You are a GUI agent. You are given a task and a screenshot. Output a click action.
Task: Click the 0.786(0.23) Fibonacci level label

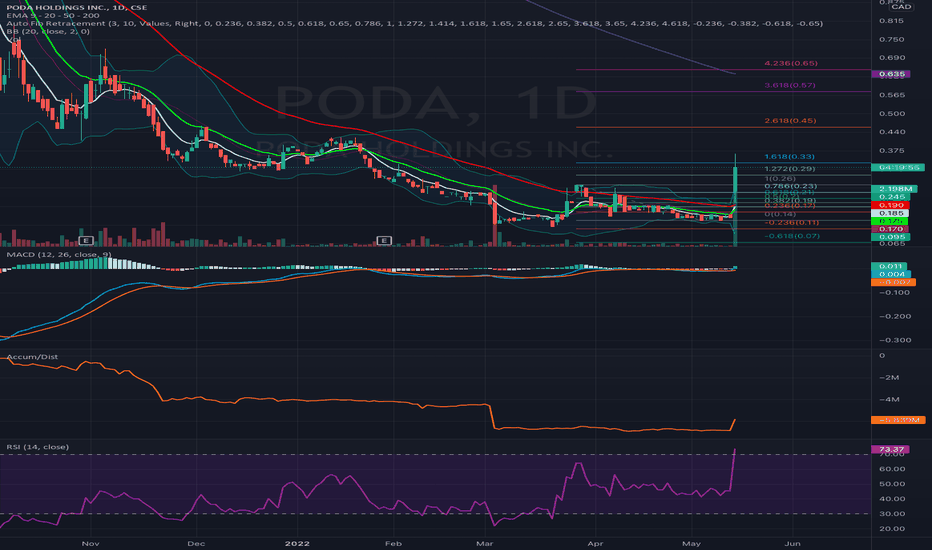tap(791, 186)
